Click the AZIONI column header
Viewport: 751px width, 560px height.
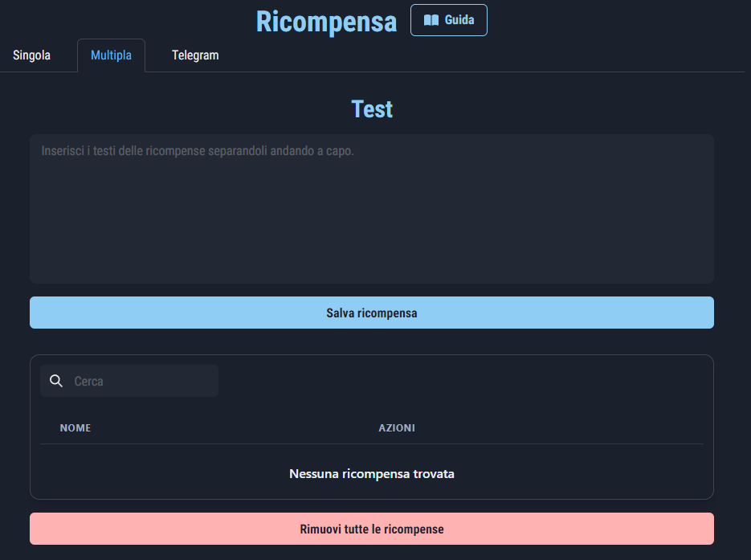pos(397,427)
